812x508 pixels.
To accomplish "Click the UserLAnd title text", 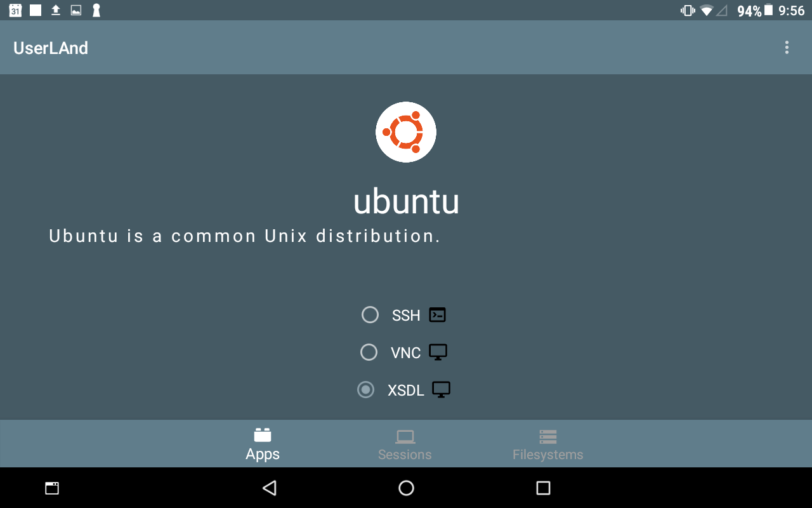I will (x=50, y=47).
